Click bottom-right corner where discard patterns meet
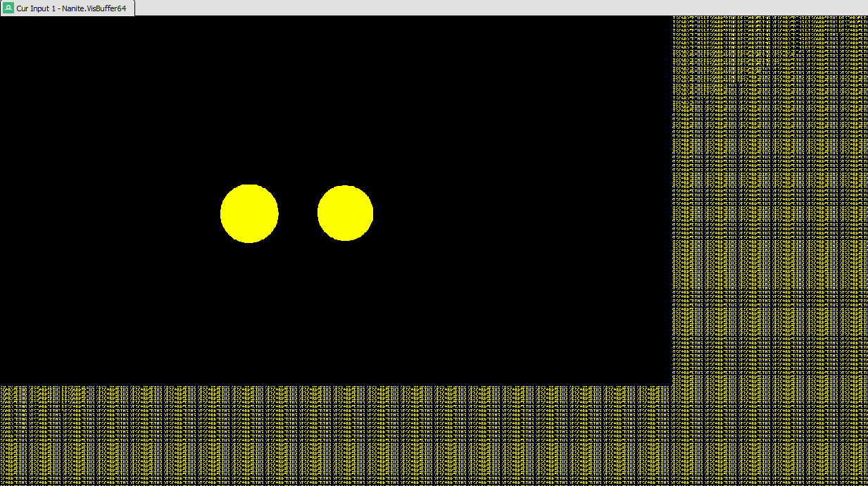868x486 pixels. coord(865,483)
